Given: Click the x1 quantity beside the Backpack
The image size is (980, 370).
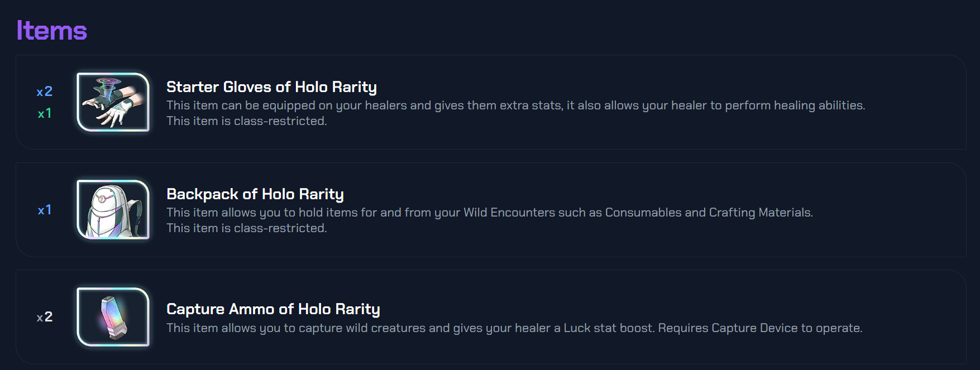Looking at the screenshot, I should 45,210.
